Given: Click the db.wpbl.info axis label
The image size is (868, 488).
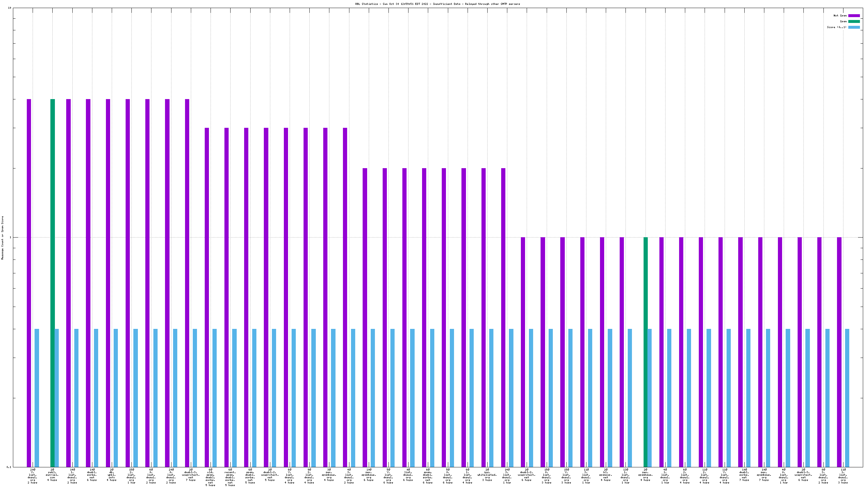Looking at the screenshot, I should point(111,474).
